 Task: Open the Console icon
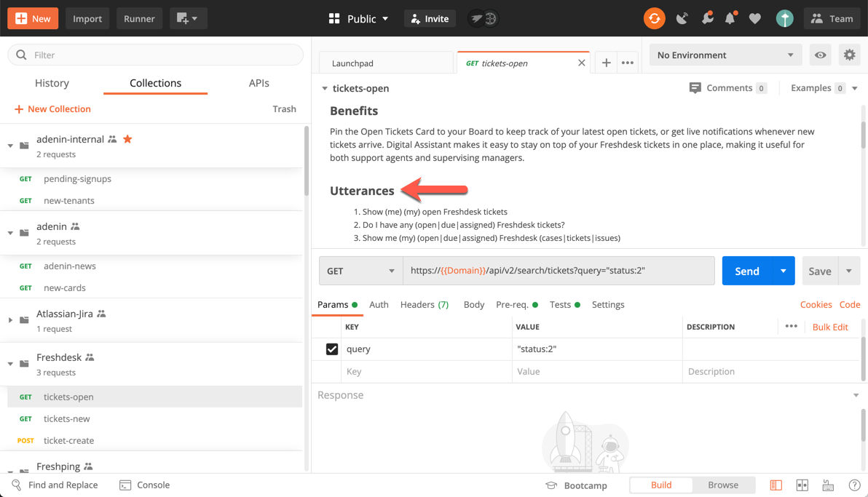coord(125,485)
